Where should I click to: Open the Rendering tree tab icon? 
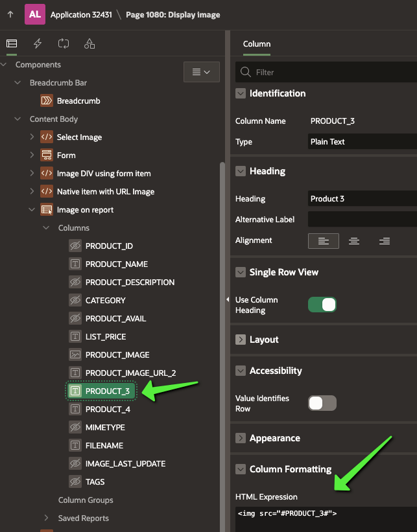11,43
